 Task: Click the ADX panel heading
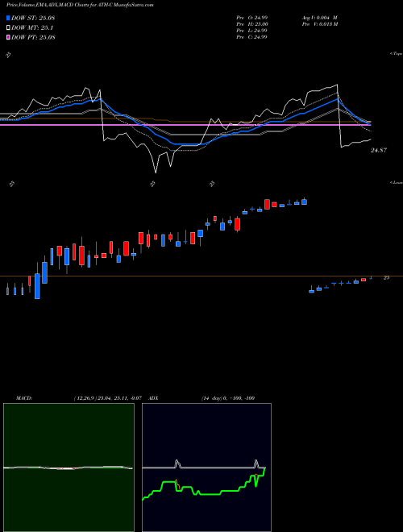pyautogui.click(x=154, y=398)
